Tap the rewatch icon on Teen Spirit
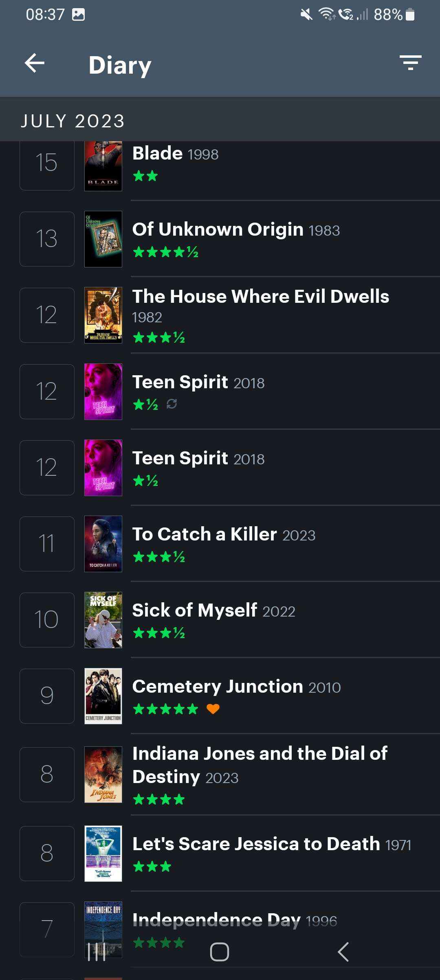440x980 pixels. [172, 404]
